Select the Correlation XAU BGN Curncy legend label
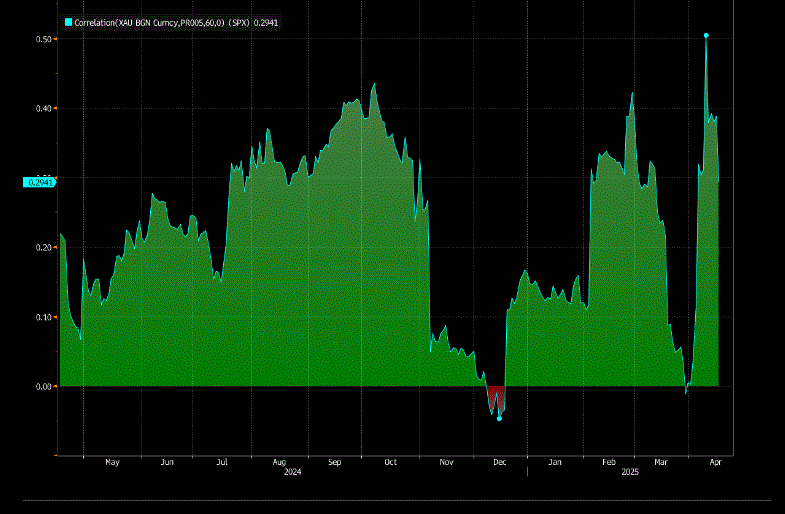The height and width of the screenshot is (514, 785). coord(176,23)
